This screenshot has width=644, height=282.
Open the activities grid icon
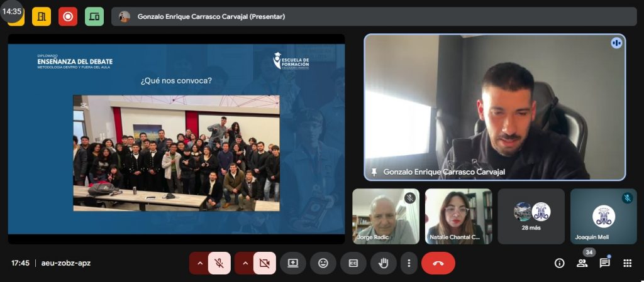click(627, 263)
